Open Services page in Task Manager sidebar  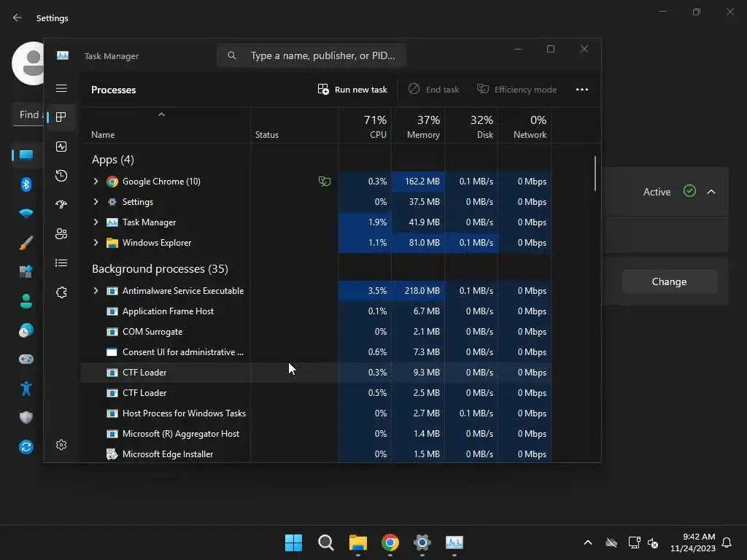pyautogui.click(x=61, y=292)
